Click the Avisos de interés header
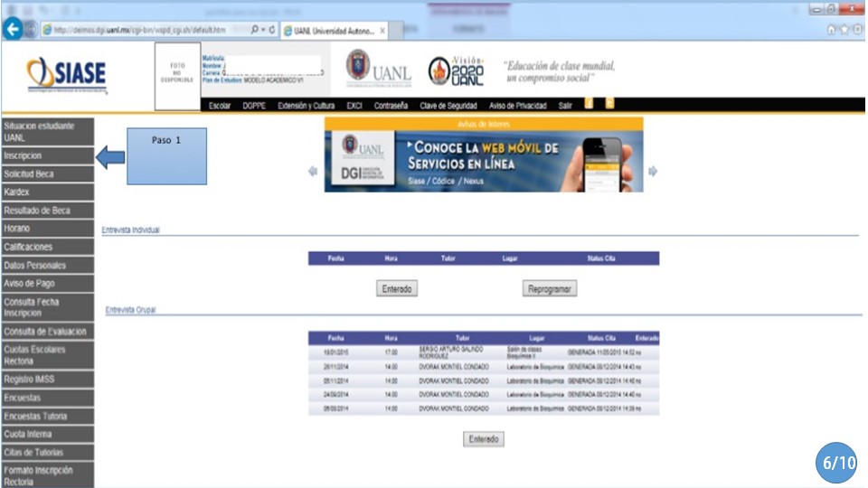Screen dimensions: 868x488 484,124
